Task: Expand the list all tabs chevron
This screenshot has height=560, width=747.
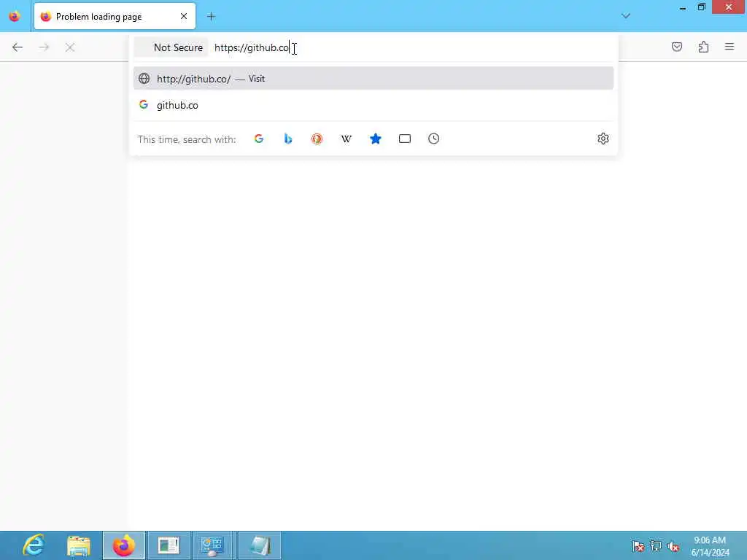Action: coord(626,16)
